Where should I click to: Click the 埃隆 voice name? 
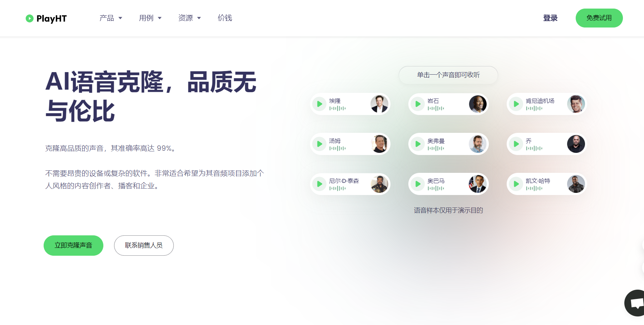coord(335,101)
